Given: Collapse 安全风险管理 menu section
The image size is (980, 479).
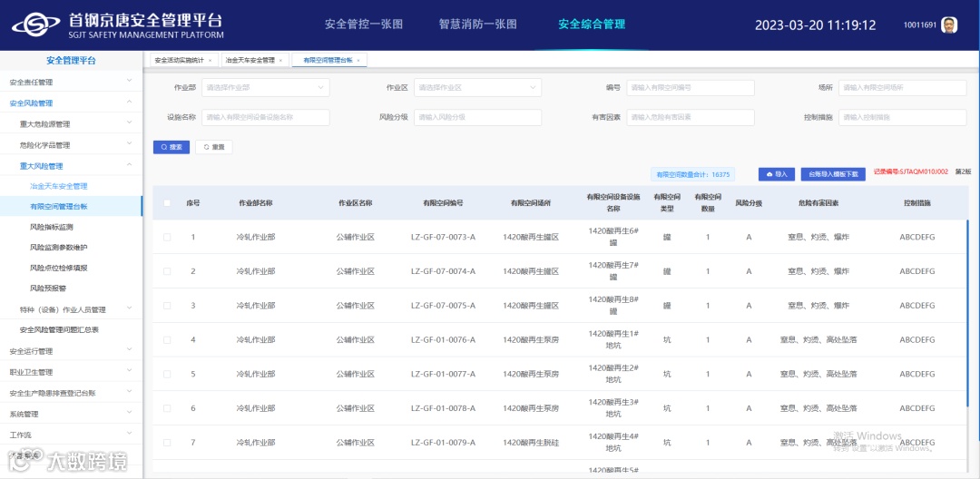Looking at the screenshot, I should click(72, 103).
